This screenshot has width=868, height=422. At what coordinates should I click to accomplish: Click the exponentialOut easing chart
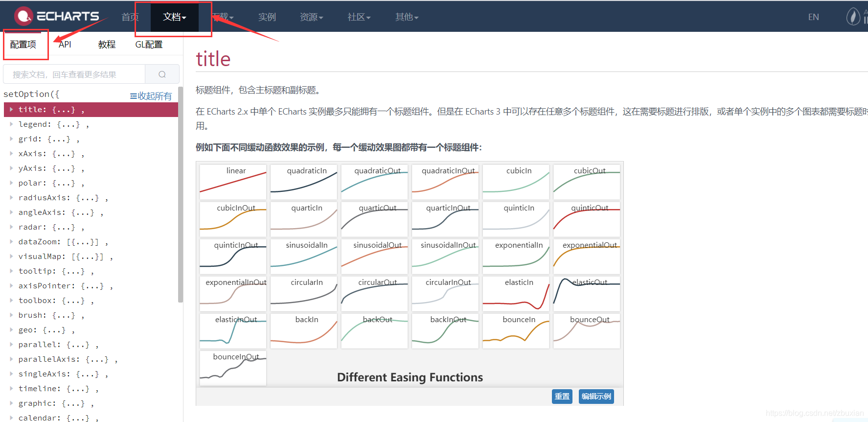(587, 256)
